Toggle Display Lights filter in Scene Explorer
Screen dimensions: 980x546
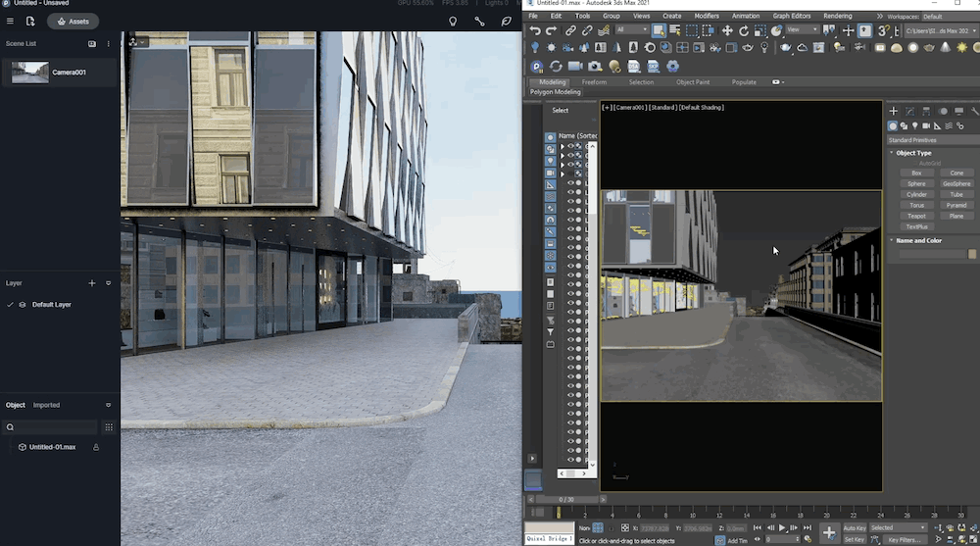(550, 162)
